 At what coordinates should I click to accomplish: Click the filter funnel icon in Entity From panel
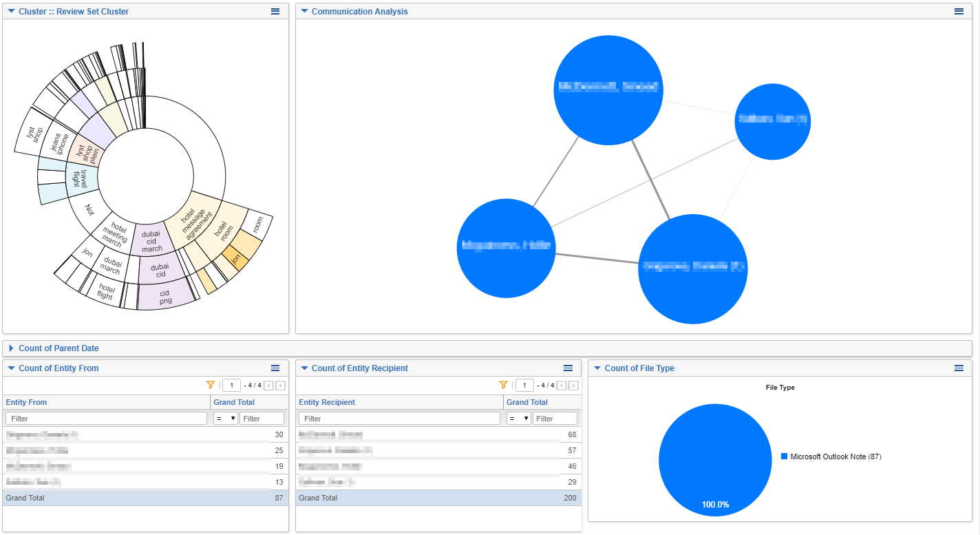click(211, 386)
